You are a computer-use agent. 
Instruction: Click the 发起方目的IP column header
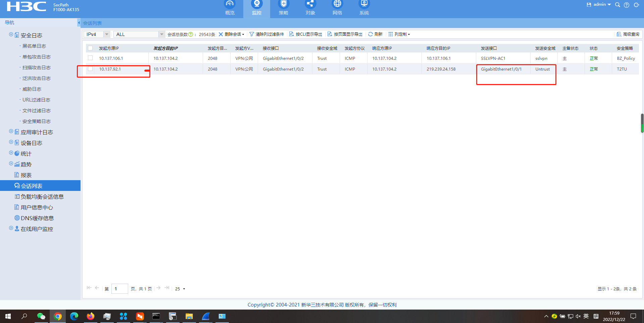[166, 48]
